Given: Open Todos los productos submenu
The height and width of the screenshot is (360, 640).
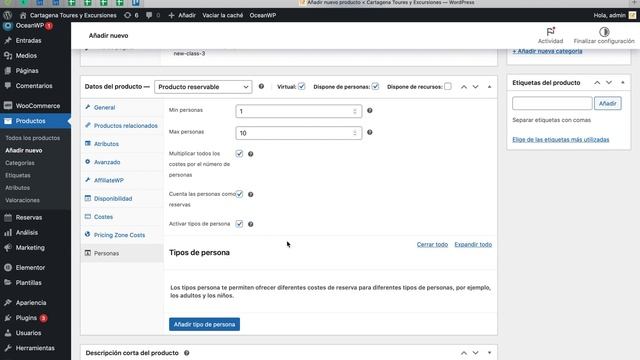Looking at the screenshot, I should point(32,138).
